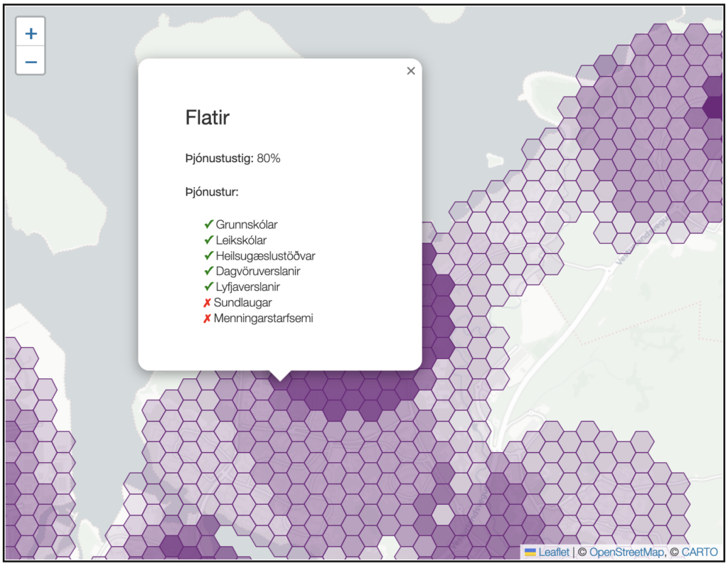This screenshot has height=566, width=728.
Task: Zoom out with the minus button
Action: click(x=31, y=62)
